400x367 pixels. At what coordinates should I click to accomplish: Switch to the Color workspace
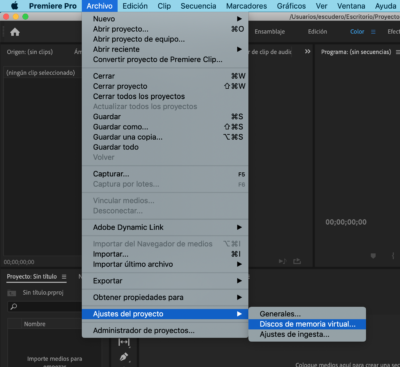tap(357, 32)
